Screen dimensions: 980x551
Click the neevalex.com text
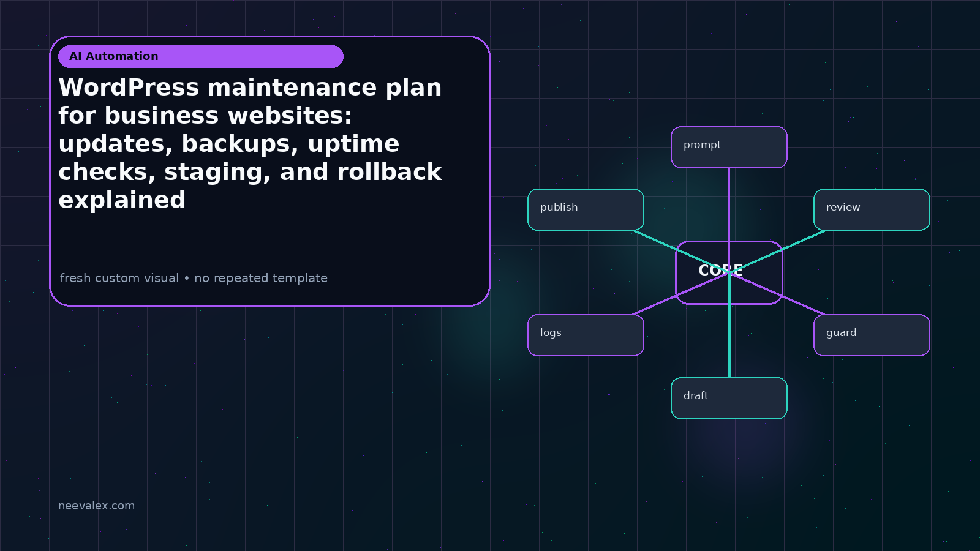(96, 506)
